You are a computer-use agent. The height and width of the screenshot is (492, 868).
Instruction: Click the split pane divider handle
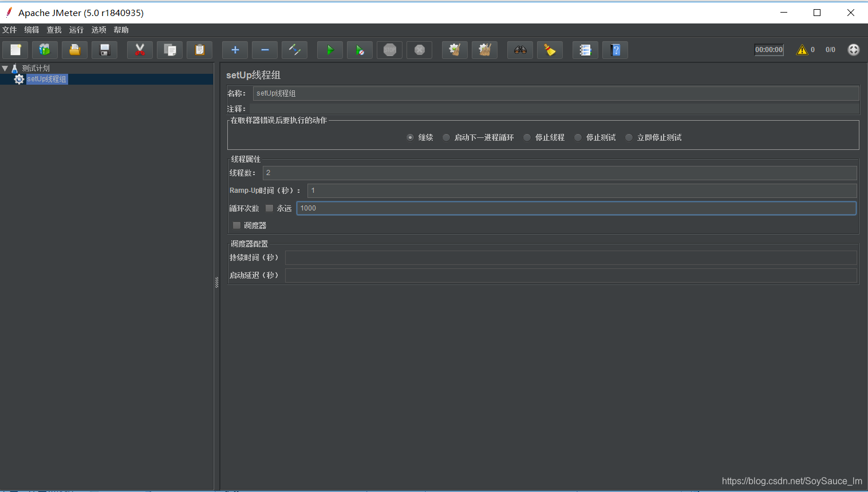(217, 282)
